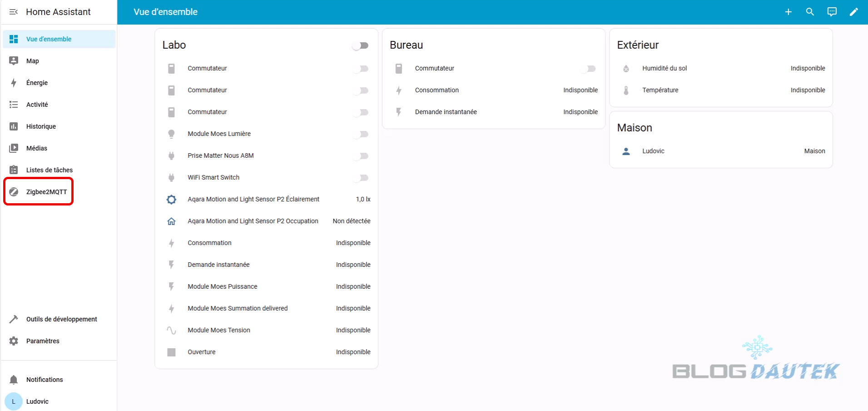Click the Aqara Éclairement sensor icon

171,199
